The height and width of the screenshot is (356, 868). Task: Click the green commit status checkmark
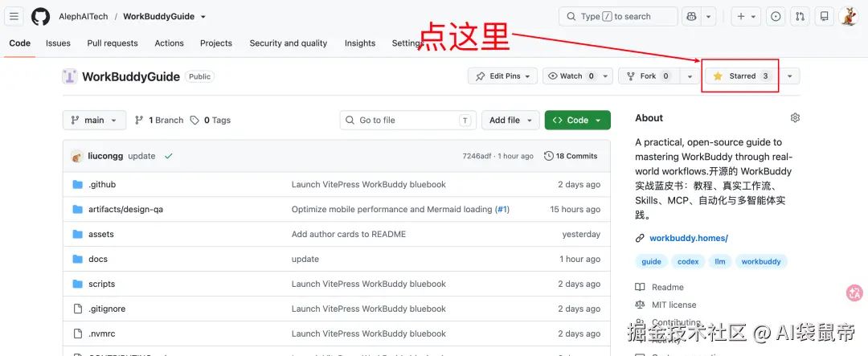168,156
